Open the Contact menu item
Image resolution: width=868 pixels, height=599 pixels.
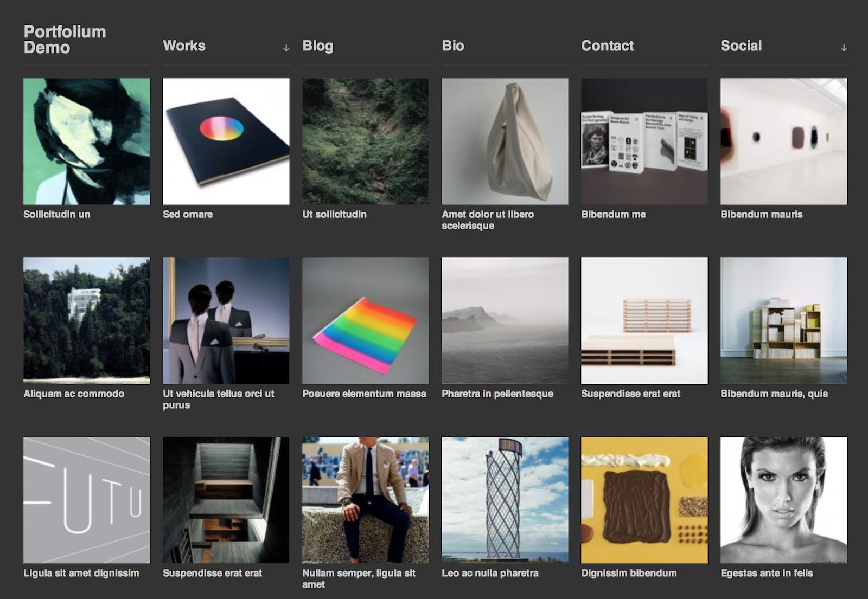607,46
